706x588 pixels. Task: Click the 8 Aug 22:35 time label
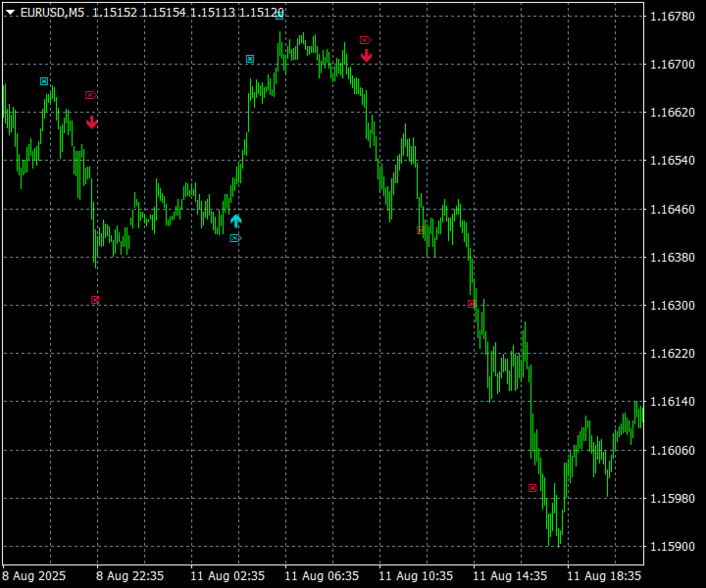(x=130, y=576)
